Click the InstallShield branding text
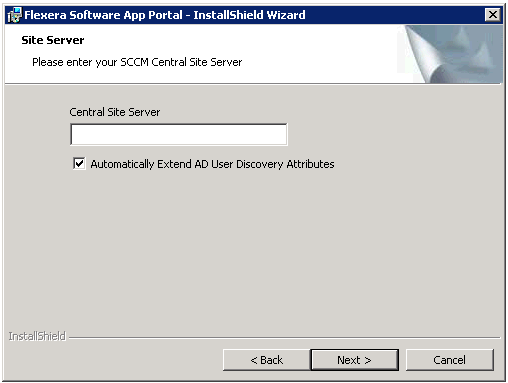This screenshot has width=508, height=383. [37, 336]
